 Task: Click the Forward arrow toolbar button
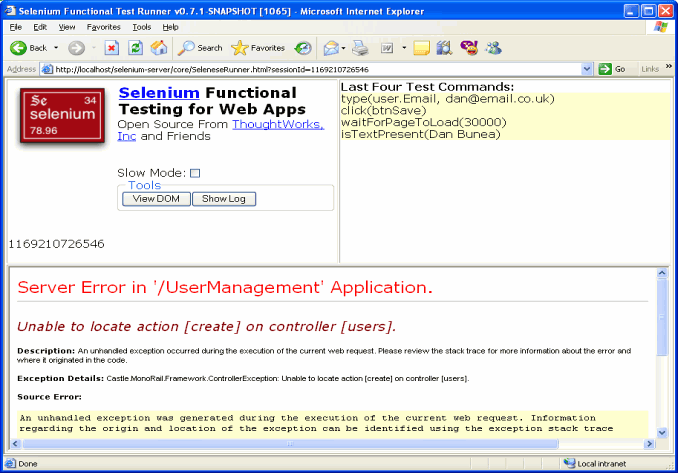pyautogui.click(x=76, y=48)
